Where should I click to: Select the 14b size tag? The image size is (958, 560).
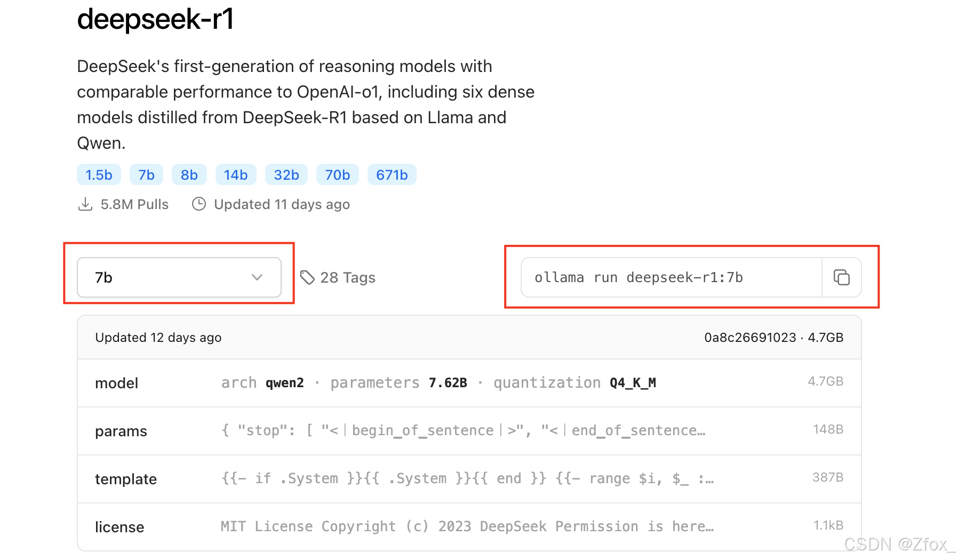[x=236, y=175]
